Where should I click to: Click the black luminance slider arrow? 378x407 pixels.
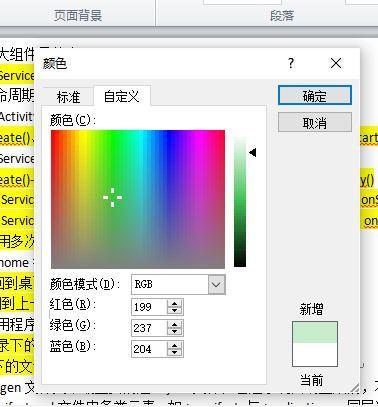[x=253, y=153]
